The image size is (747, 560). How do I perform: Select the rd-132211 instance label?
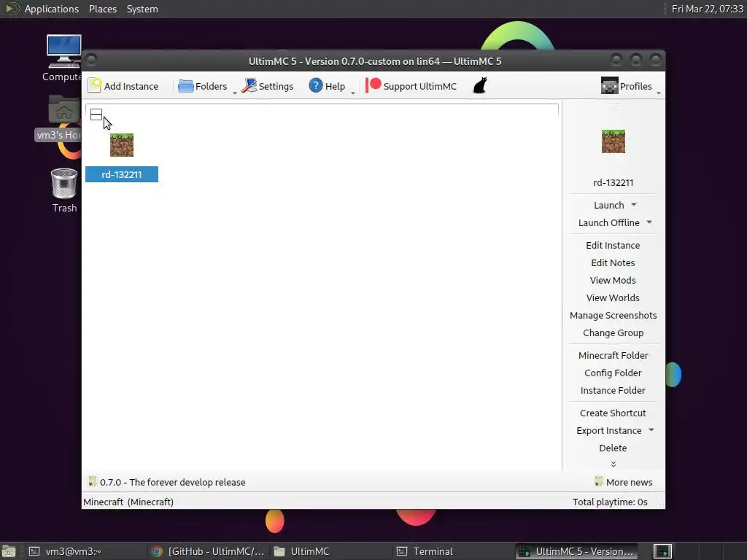[122, 174]
